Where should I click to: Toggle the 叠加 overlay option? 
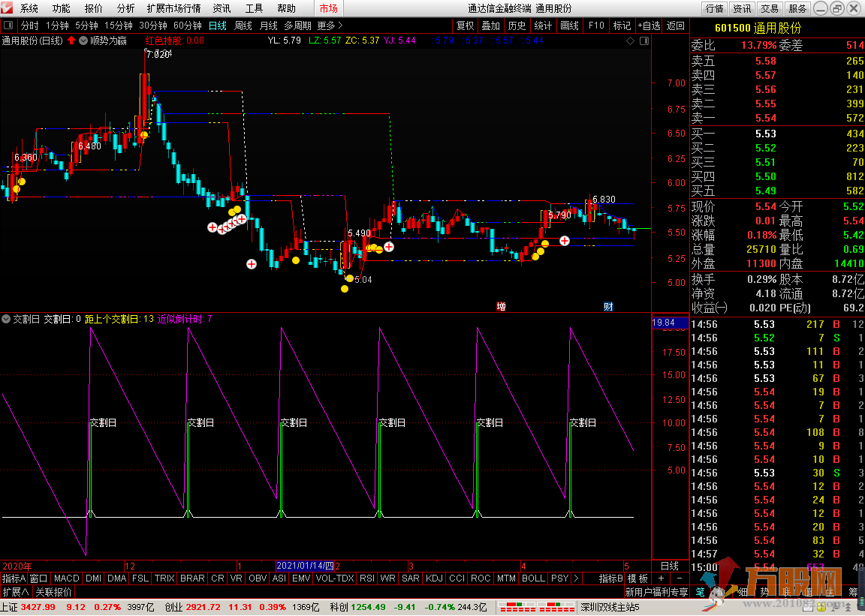point(491,26)
